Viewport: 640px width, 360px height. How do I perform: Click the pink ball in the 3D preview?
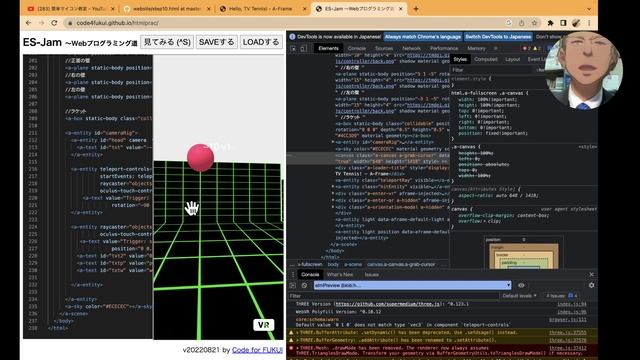click(200, 157)
